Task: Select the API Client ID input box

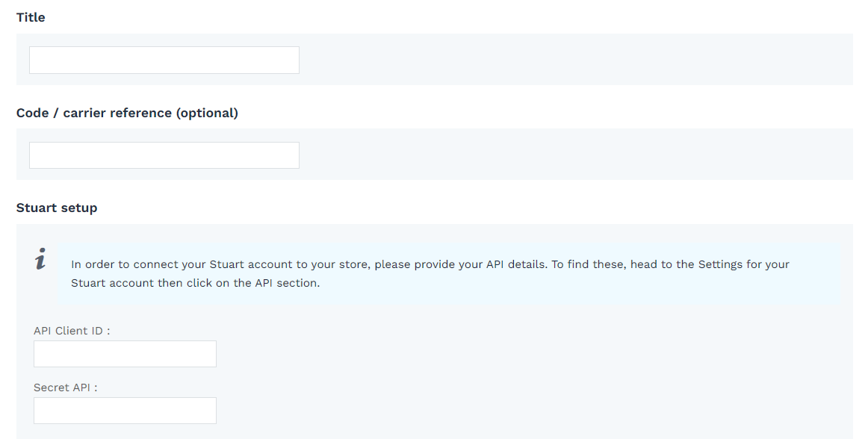Action: click(125, 354)
